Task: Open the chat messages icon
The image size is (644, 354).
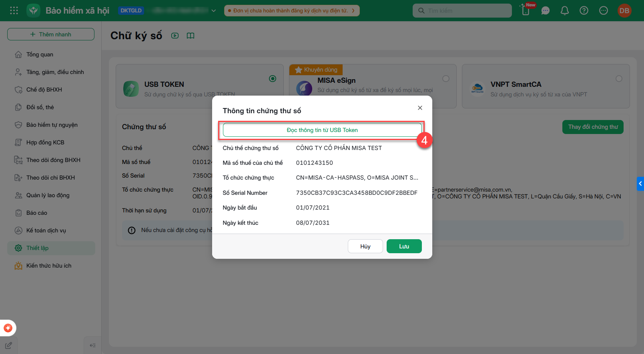Action: point(545,11)
